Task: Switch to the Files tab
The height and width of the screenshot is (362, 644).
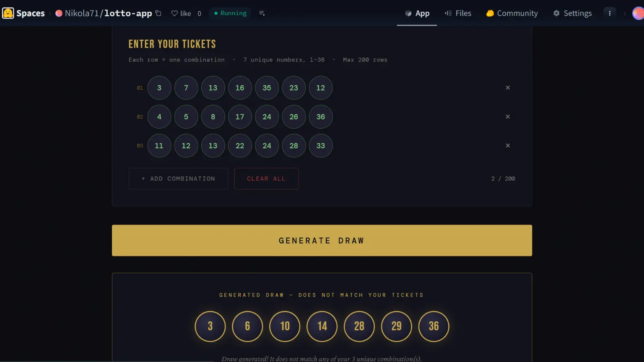Action: pos(458,13)
